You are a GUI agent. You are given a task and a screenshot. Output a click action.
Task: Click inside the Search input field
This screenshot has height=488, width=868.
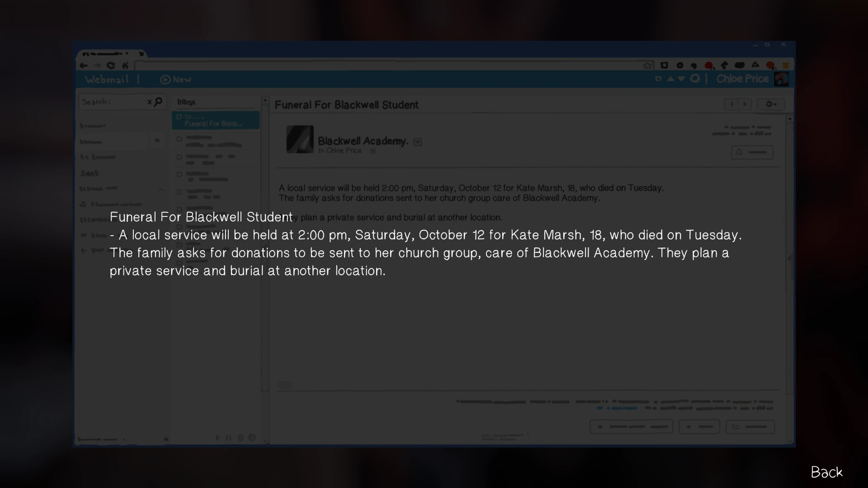click(113, 102)
